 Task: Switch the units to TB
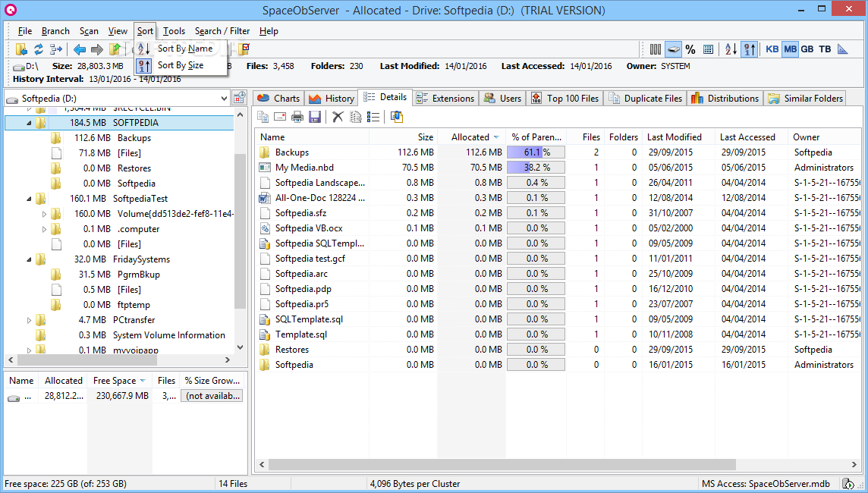[825, 49]
